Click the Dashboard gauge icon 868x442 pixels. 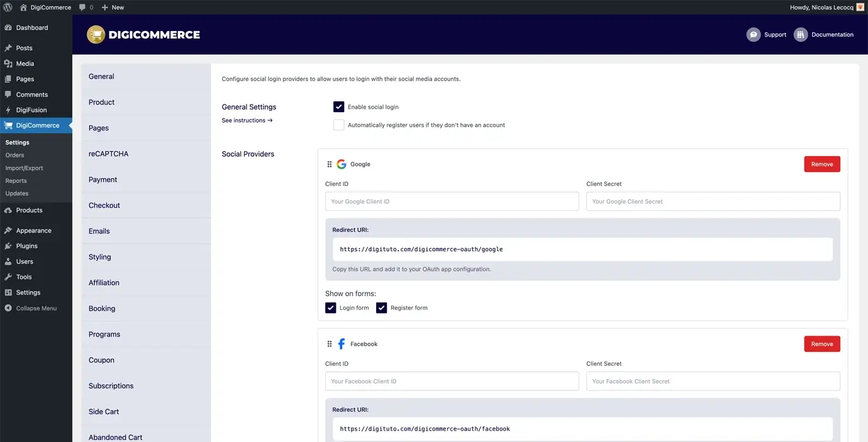(8, 28)
